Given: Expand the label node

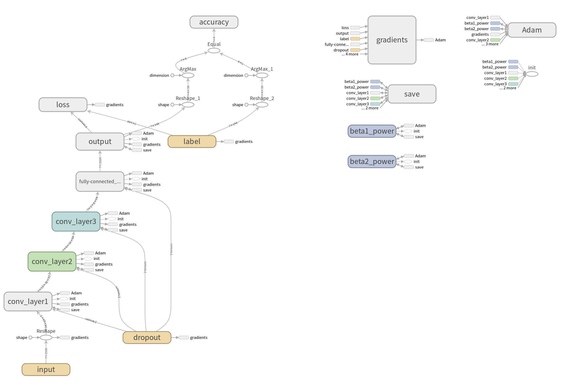Looking at the screenshot, I should tap(192, 142).
